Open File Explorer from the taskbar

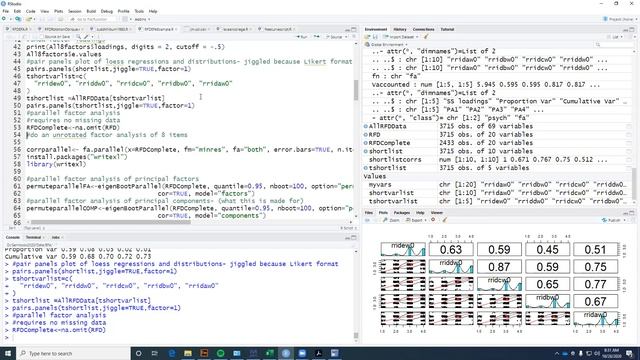[188, 353]
